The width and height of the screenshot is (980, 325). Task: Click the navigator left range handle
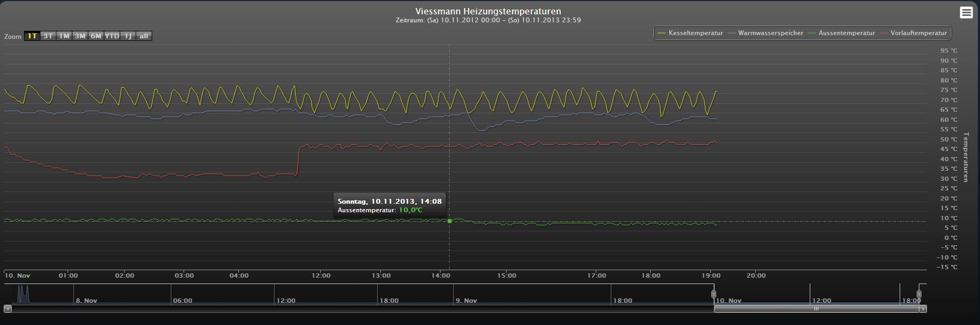(x=713, y=294)
